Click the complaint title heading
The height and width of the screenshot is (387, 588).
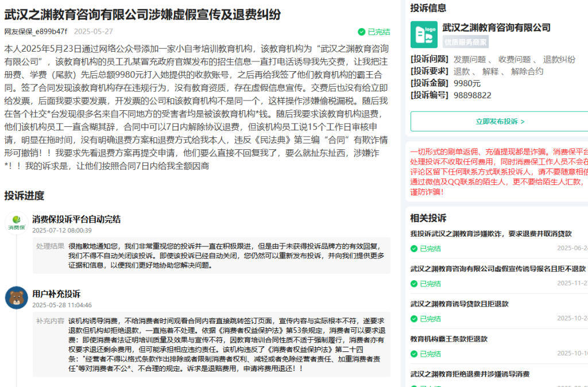coord(142,14)
